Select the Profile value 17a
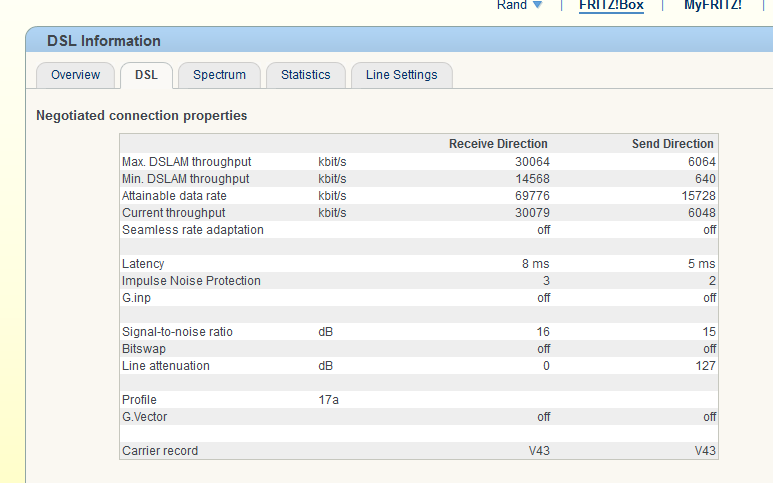The width and height of the screenshot is (773, 483). pos(328,400)
